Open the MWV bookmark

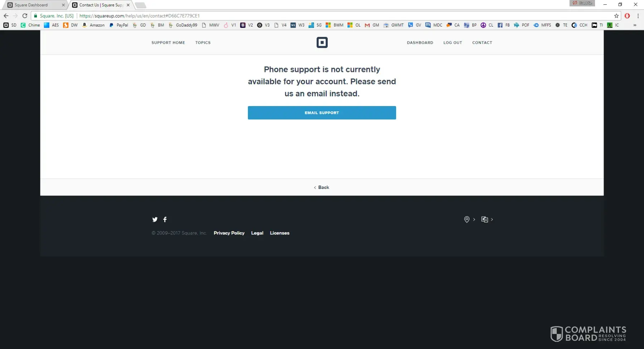click(x=210, y=25)
